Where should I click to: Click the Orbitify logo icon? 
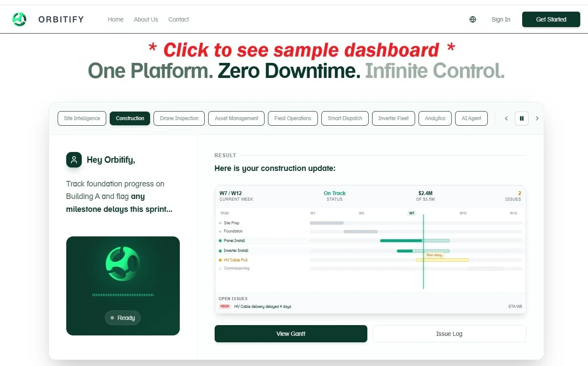click(x=19, y=19)
